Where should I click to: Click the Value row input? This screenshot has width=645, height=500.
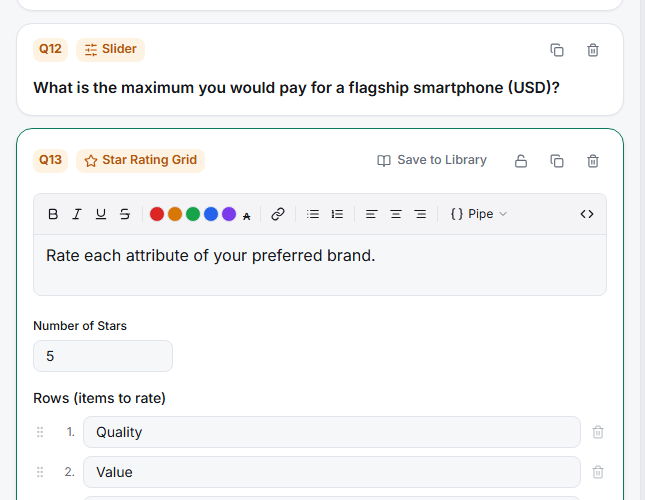332,472
